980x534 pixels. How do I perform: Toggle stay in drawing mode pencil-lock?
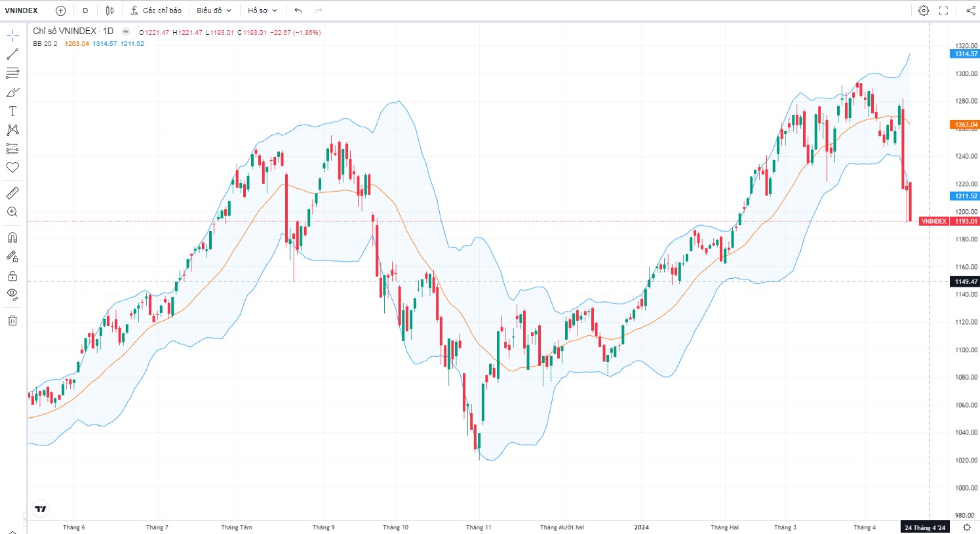12,257
